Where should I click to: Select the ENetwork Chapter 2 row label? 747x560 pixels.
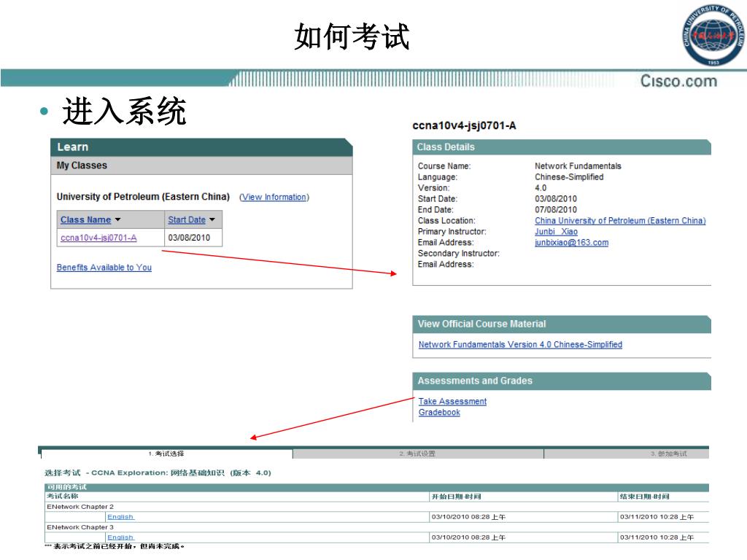click(80, 507)
